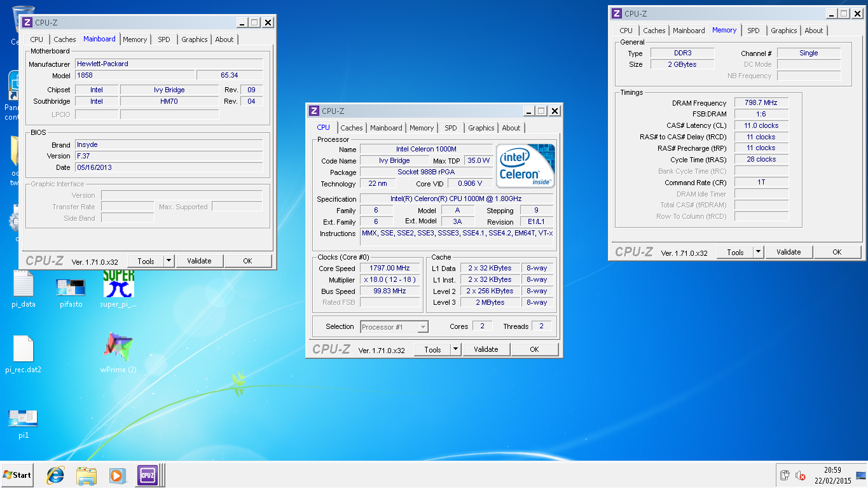
Task: Click Validate in center CPU window
Action: [x=486, y=349]
